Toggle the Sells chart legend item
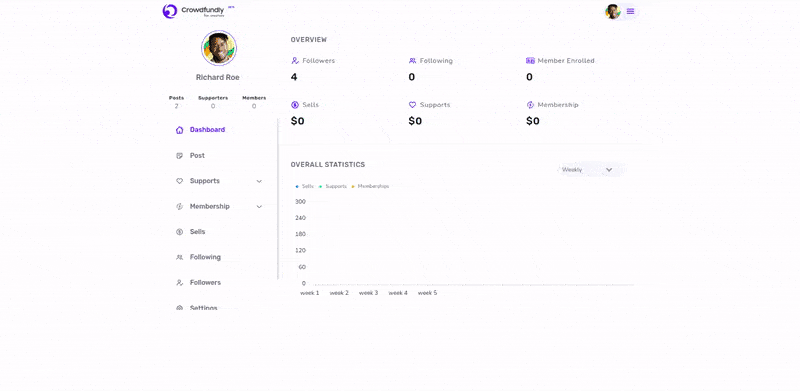This screenshot has width=800, height=391. (x=305, y=186)
